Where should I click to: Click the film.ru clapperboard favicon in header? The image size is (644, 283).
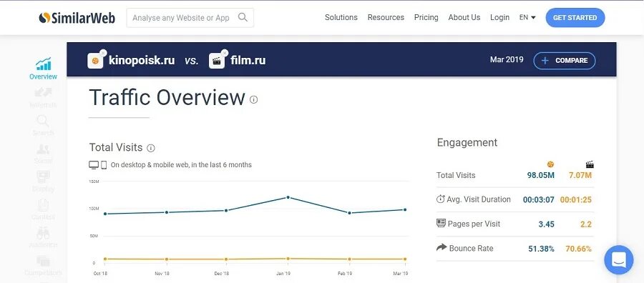coord(216,61)
